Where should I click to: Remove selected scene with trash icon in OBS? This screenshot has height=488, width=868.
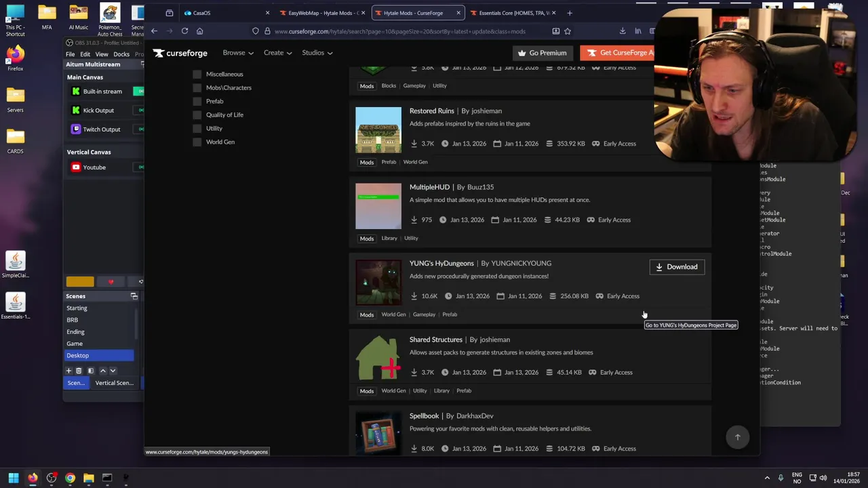(x=79, y=371)
